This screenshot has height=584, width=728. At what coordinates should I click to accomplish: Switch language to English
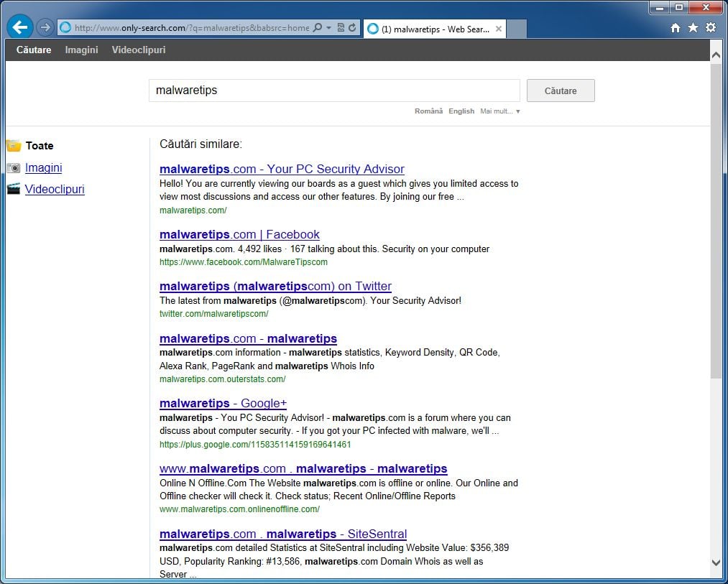pyautogui.click(x=461, y=111)
